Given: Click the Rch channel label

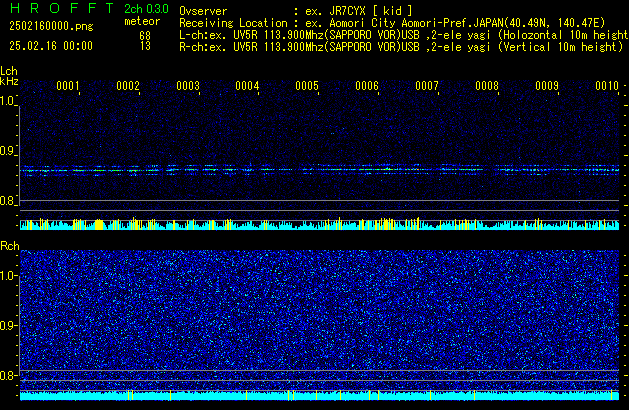Looking at the screenshot, I should tap(10, 246).
